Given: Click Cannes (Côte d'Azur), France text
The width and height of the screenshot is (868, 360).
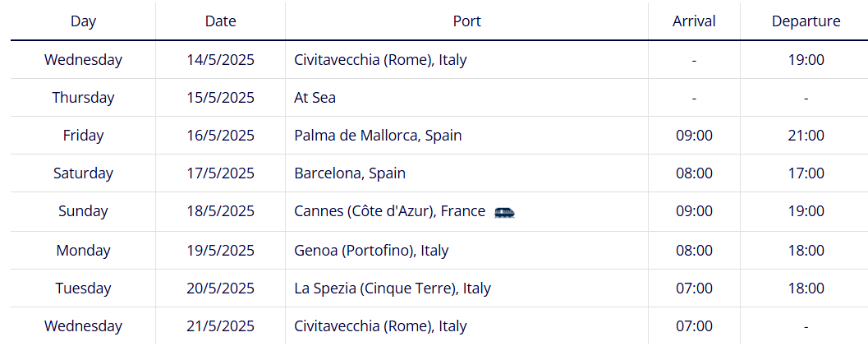Looking at the screenshot, I should (390, 211).
